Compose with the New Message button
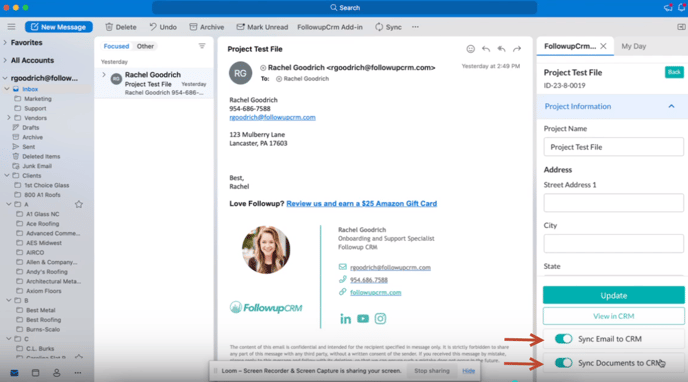Screen dimensions: 688x382 click(59, 27)
